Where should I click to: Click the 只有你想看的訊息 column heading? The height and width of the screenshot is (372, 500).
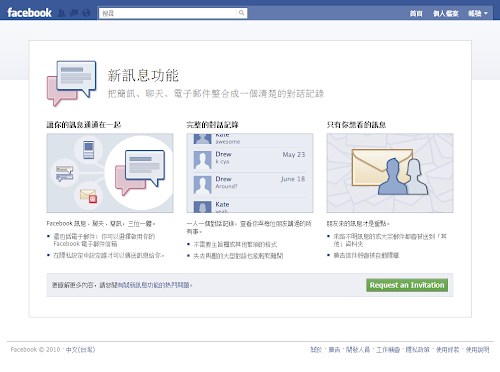[x=356, y=125]
